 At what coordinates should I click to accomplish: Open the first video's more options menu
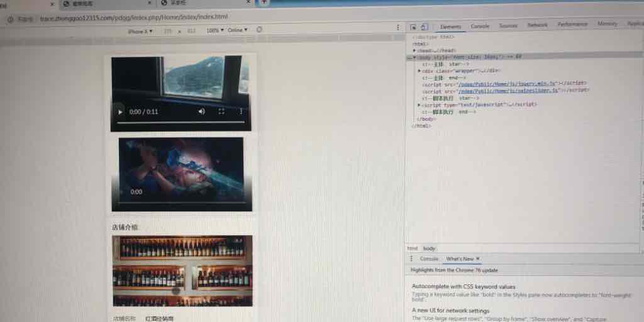(x=241, y=111)
